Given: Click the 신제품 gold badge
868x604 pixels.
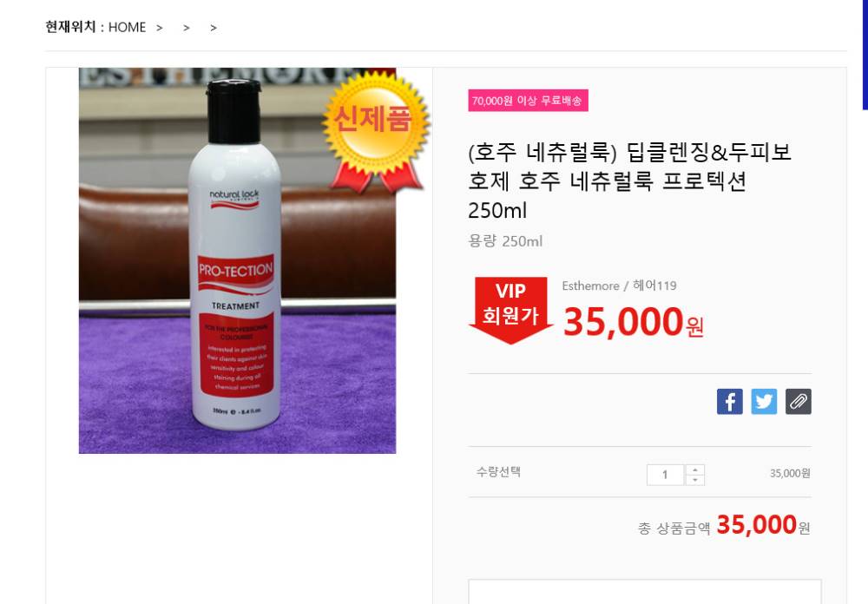Looking at the screenshot, I should pos(376,130).
